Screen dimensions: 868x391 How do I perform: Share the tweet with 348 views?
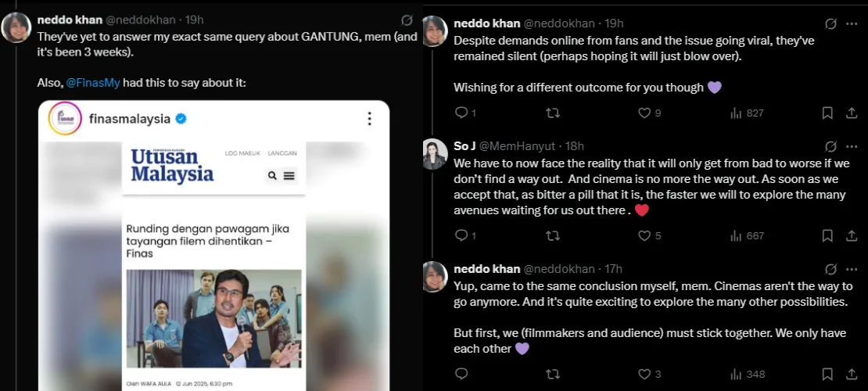852,374
